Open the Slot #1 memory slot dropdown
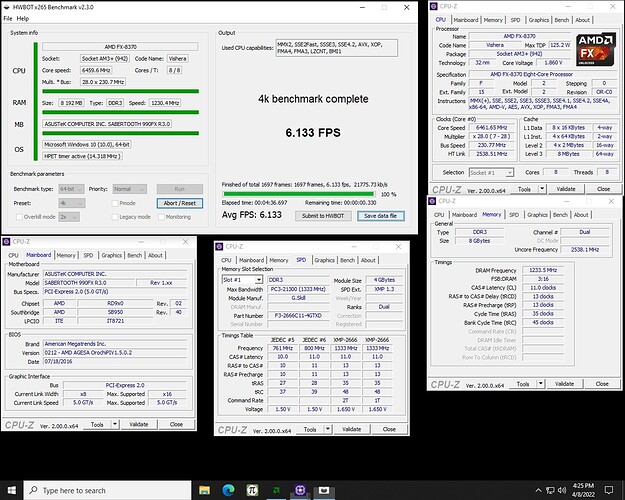The height and width of the screenshot is (500, 625). click(242, 280)
